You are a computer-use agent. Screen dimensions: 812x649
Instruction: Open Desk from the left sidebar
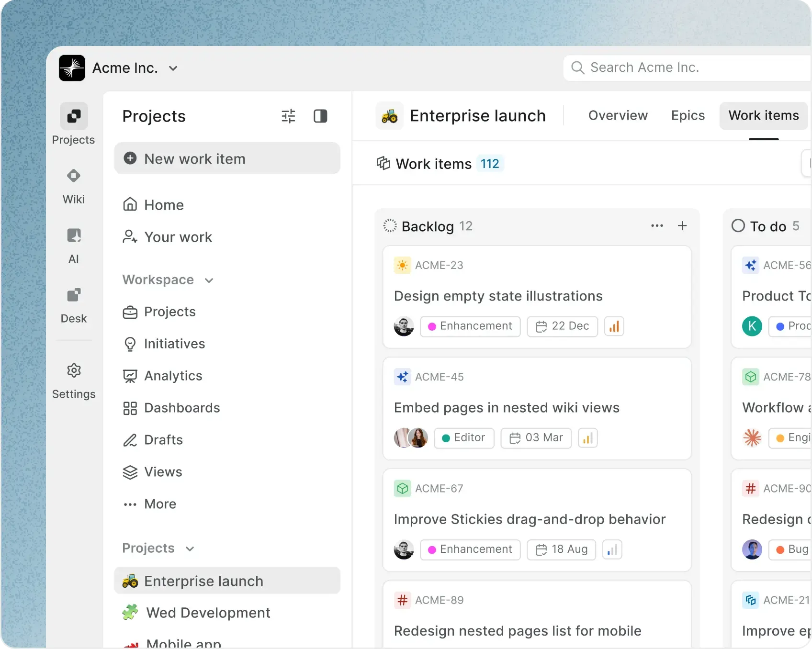[x=73, y=305]
